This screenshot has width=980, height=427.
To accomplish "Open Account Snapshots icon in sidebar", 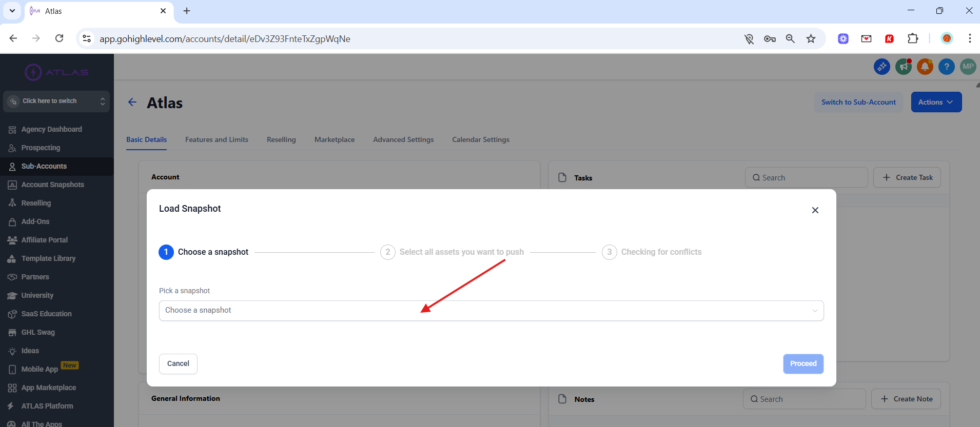I will [12, 185].
